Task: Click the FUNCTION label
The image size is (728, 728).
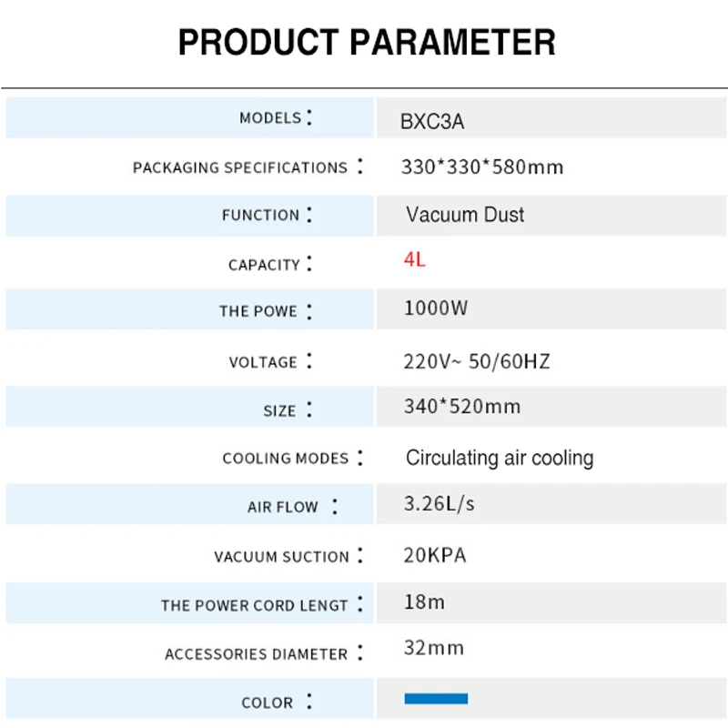Action: click(x=260, y=216)
